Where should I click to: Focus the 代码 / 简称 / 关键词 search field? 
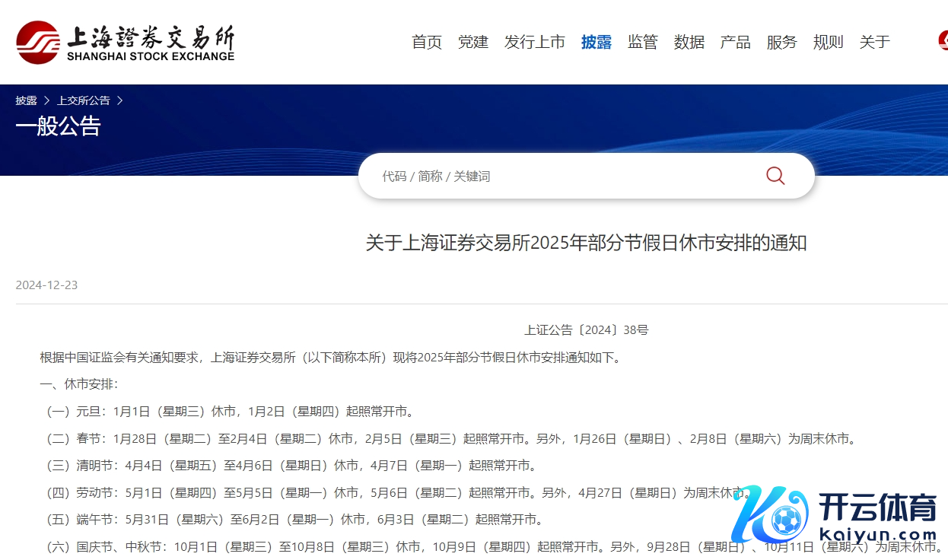point(563,176)
